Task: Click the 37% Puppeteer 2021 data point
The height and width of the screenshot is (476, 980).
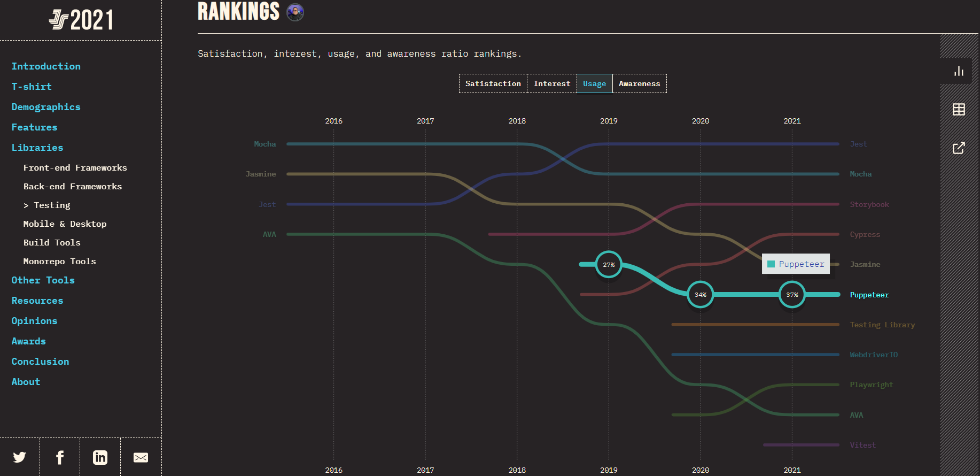Action: [x=792, y=295]
